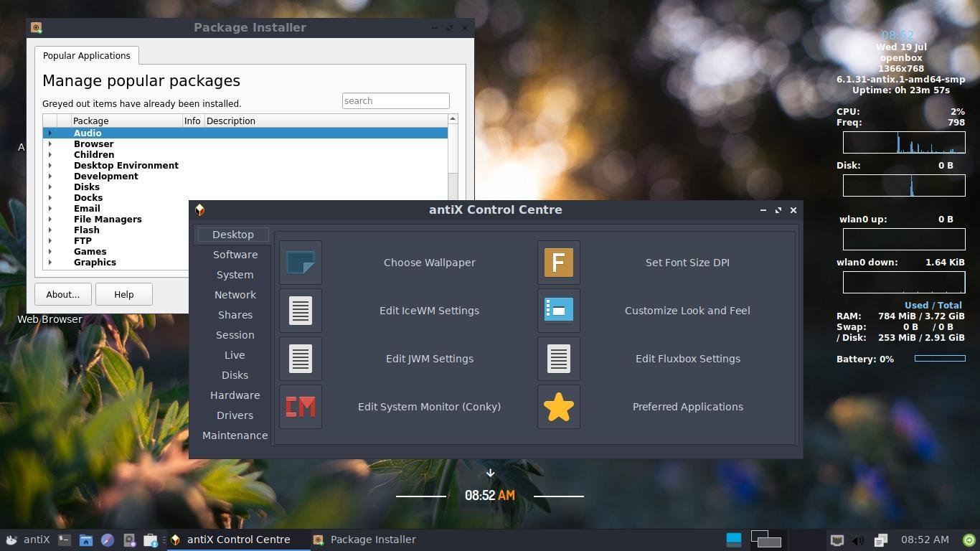This screenshot has height=551, width=980.
Task: Click the taskbar clock showing 08:52 AM
Action: 925,540
